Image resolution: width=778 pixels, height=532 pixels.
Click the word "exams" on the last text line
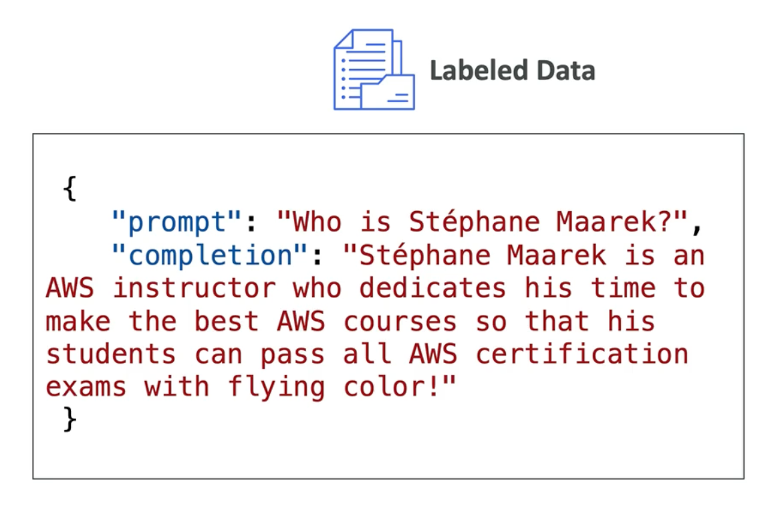click(x=86, y=386)
